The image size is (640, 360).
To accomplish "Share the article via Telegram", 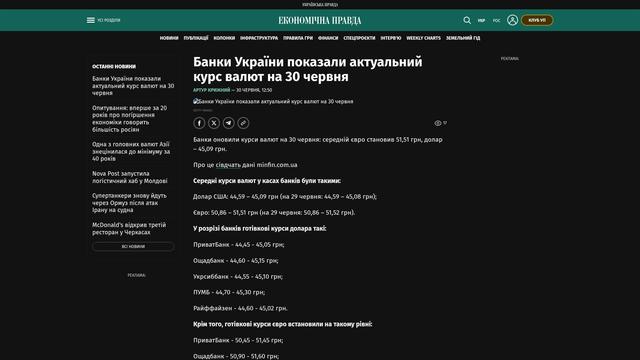I will pos(229,123).
